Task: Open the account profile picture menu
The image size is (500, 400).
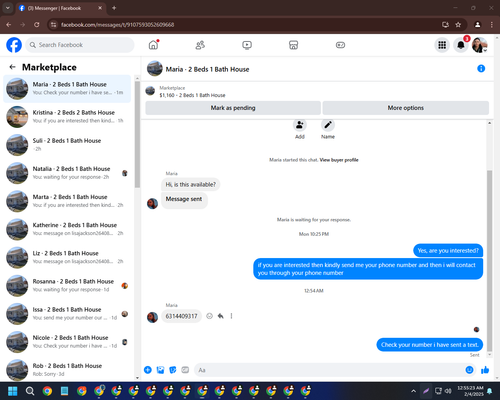Action: click(x=479, y=45)
